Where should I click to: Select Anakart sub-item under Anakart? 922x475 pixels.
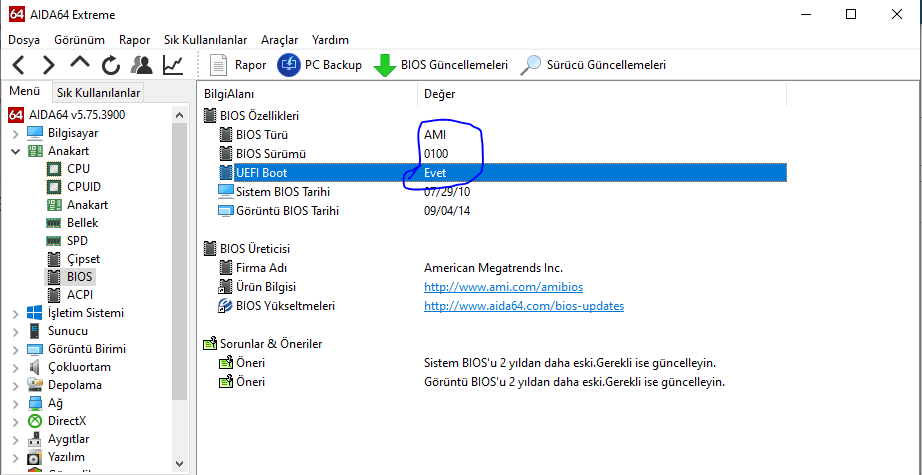(x=87, y=205)
